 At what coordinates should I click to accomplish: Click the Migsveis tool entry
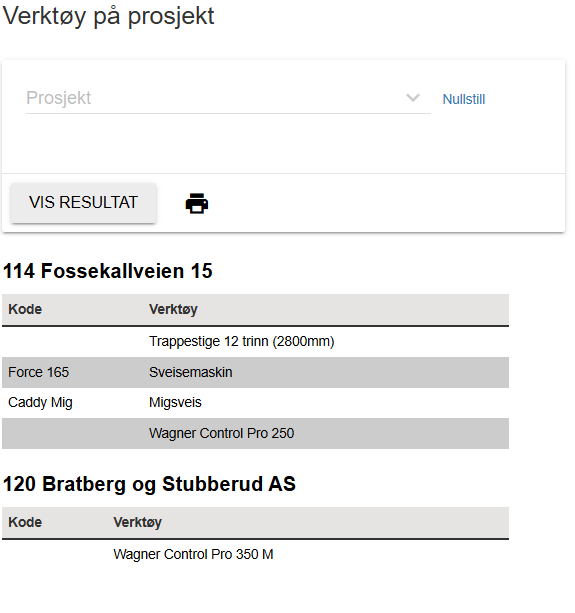click(x=175, y=402)
